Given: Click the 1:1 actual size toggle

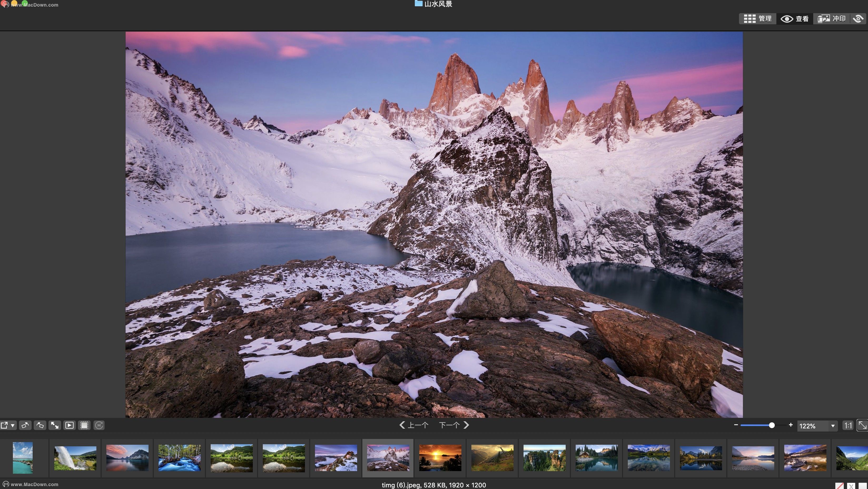Looking at the screenshot, I should point(849,426).
